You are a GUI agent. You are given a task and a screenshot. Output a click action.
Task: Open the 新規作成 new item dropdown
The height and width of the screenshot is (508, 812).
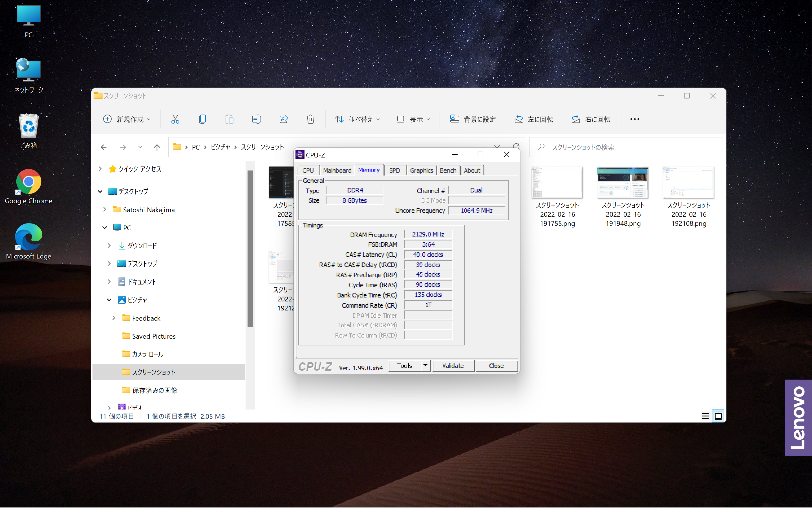tap(127, 119)
